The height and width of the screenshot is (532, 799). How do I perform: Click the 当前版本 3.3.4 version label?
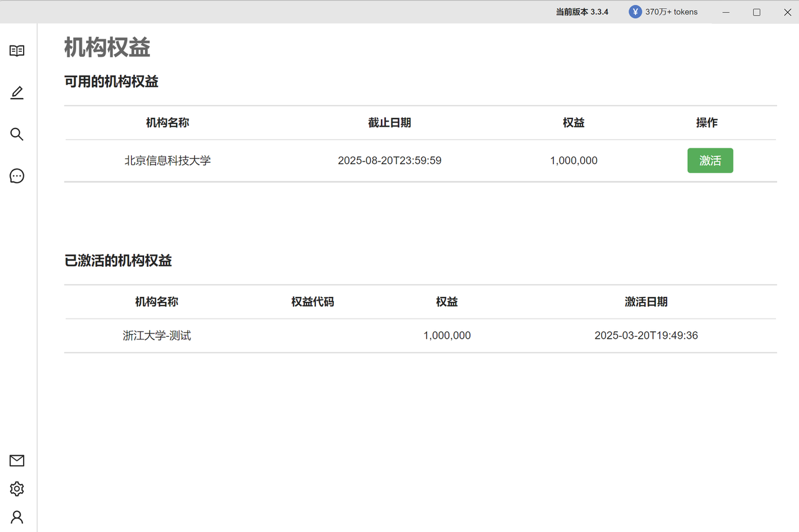[x=582, y=12]
